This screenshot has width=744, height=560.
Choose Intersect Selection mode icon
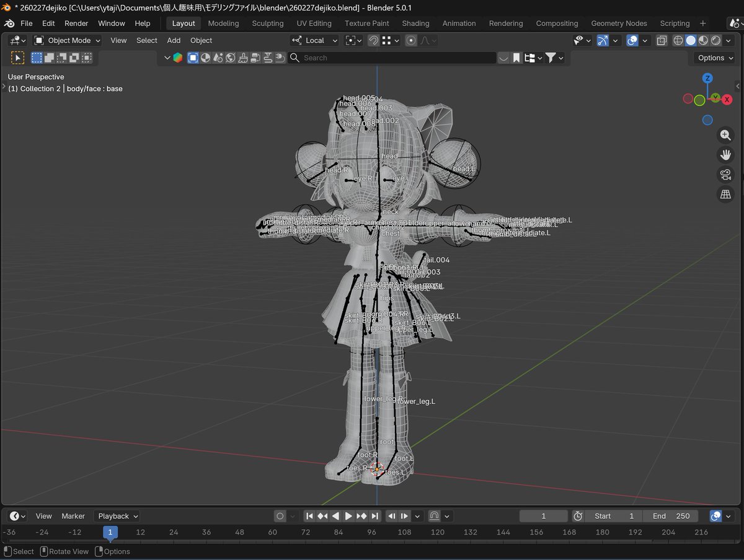pos(87,58)
